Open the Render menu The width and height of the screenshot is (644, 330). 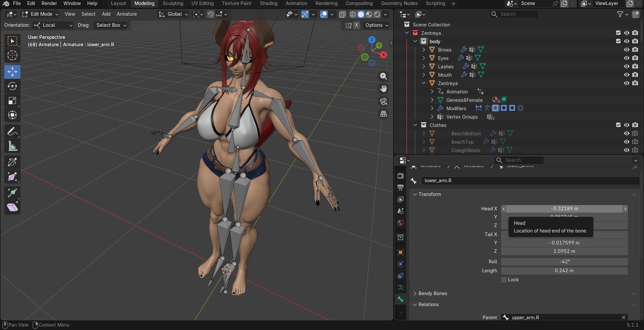pyautogui.click(x=49, y=3)
